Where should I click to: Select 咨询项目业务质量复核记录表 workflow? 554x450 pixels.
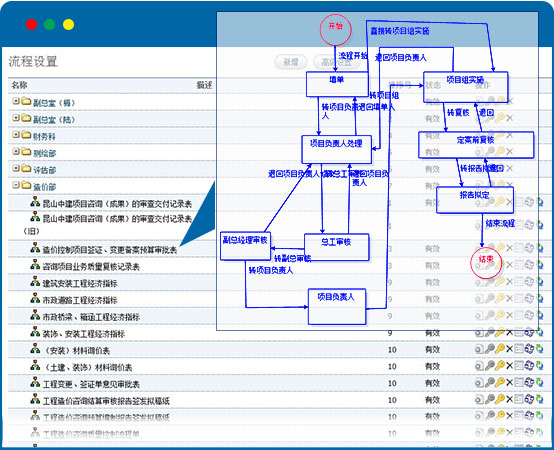(x=91, y=267)
